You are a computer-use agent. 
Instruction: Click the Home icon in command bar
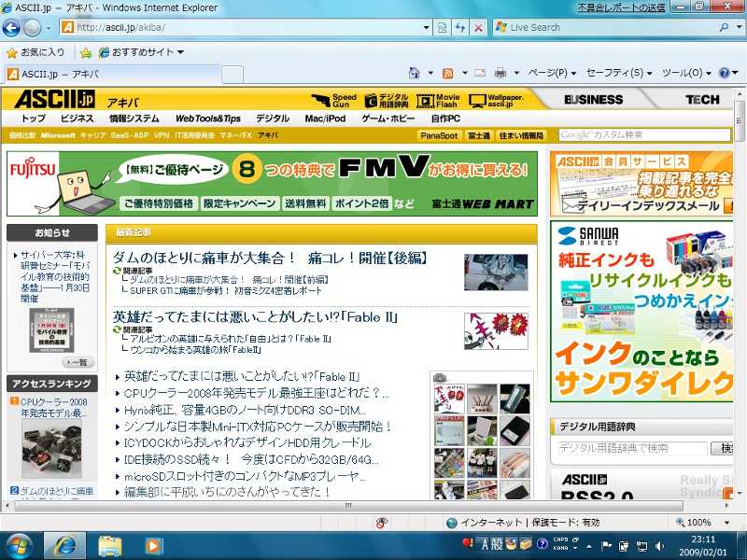click(414, 73)
